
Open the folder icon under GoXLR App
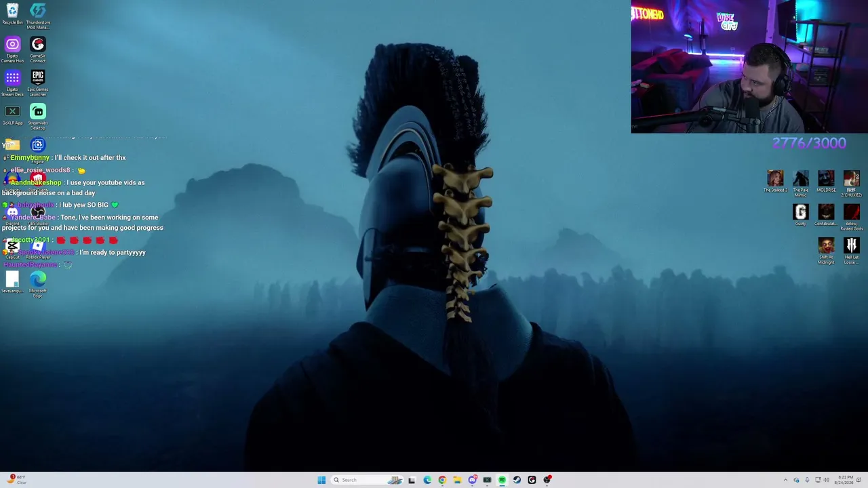point(11,144)
